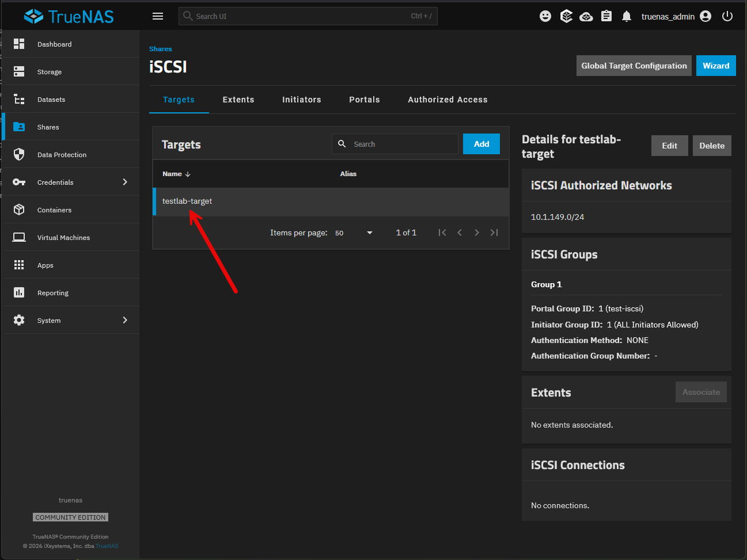Select the testlab-target row
This screenshot has width=747, height=560.
(x=331, y=201)
